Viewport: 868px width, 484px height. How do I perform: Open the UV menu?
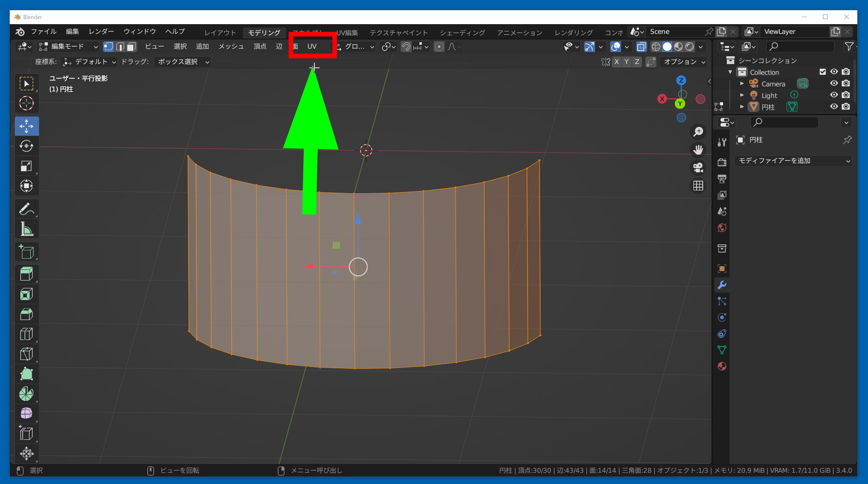(312, 46)
